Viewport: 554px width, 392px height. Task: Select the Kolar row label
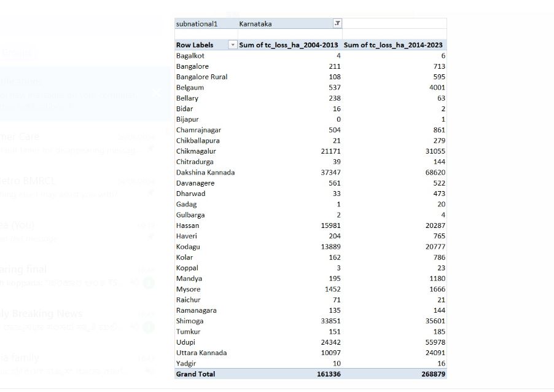(184, 257)
